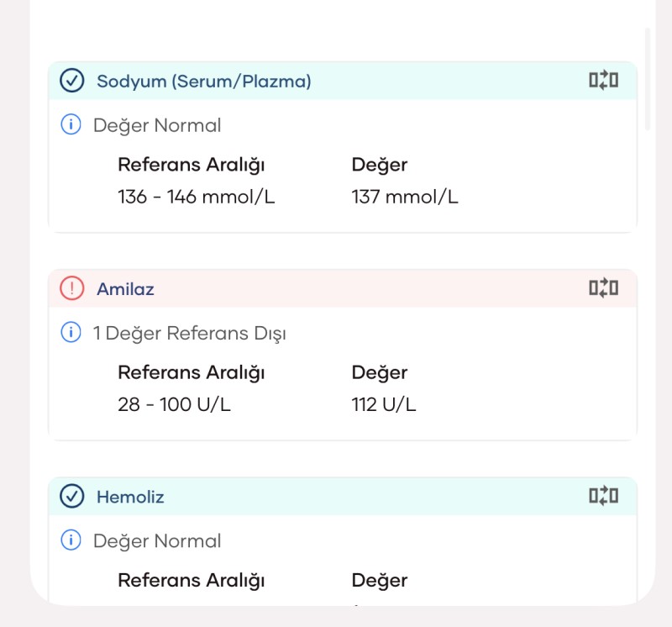Viewport: 672px width, 627px height.
Task: Click the 28 - 100 U/L reference range
Action: pos(174,405)
